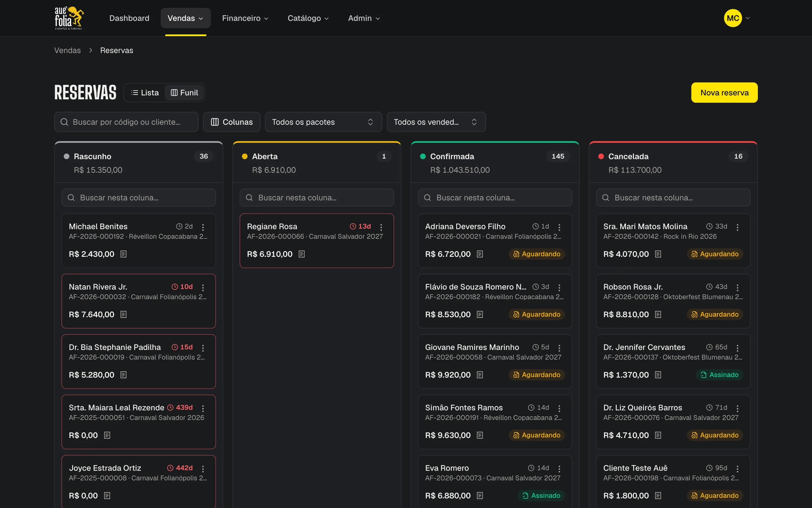The image size is (812, 508).
Task: Open more menu for Simão Fontes Ramos
Action: (x=559, y=408)
